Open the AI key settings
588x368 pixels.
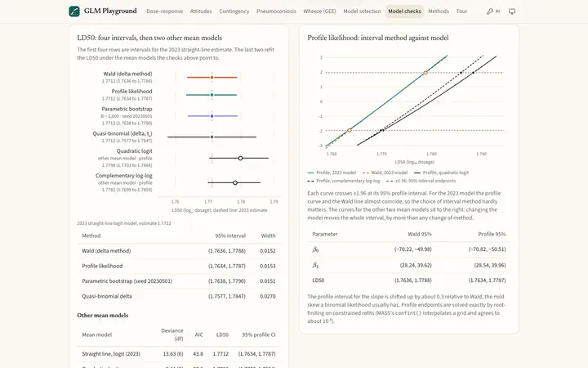tap(493, 11)
